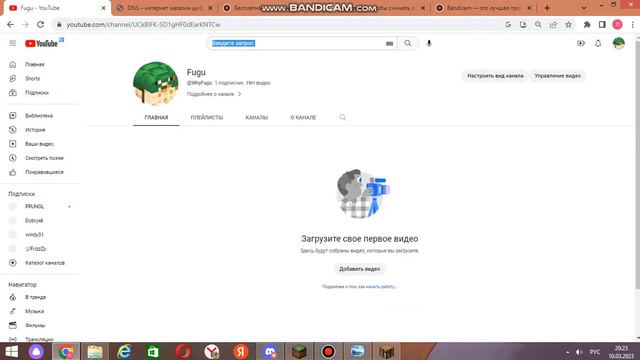Image resolution: width=640 pixels, height=360 pixels.
Task: Open Chrome extensions puzzle icon
Action: click(587, 24)
